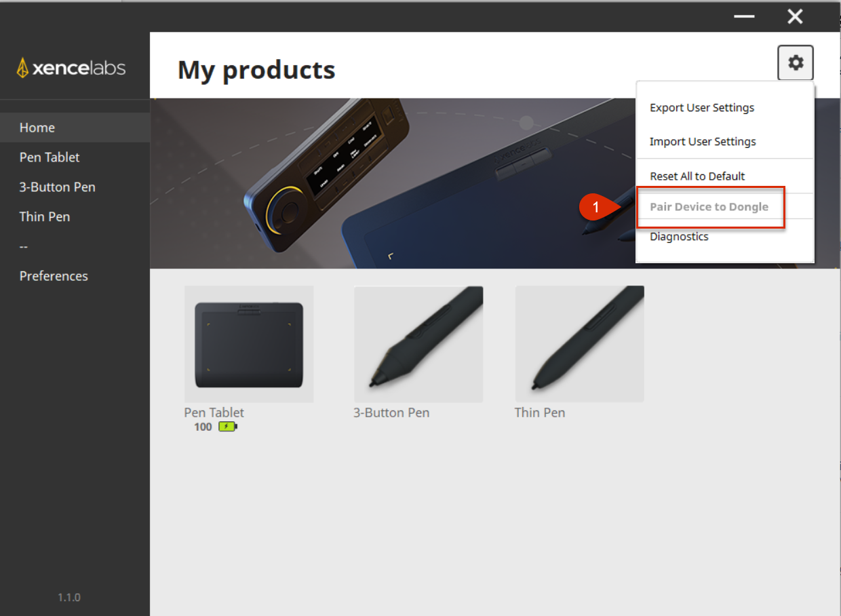Click the Pen Tablet label under thumbnail
841x616 pixels.
[214, 412]
